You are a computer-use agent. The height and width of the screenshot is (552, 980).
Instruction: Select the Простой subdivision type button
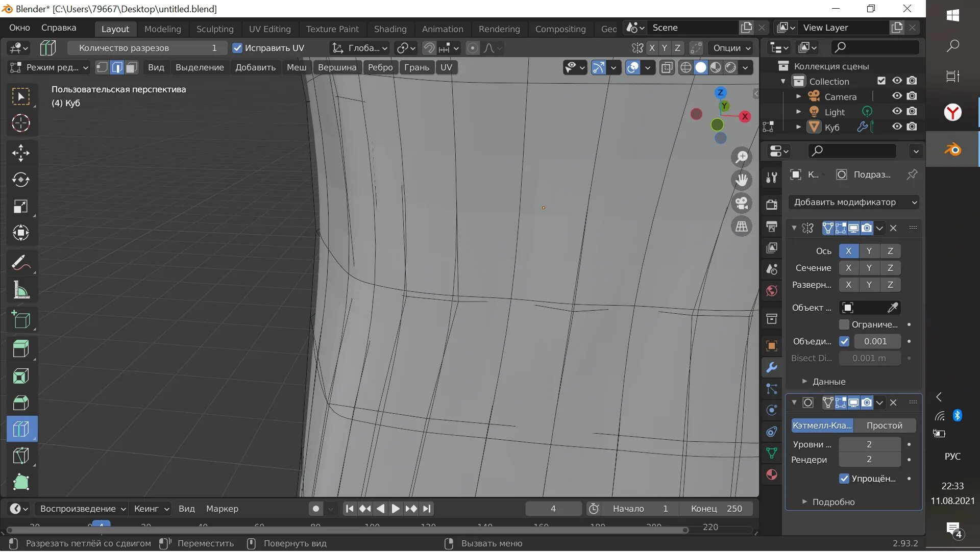[884, 425]
